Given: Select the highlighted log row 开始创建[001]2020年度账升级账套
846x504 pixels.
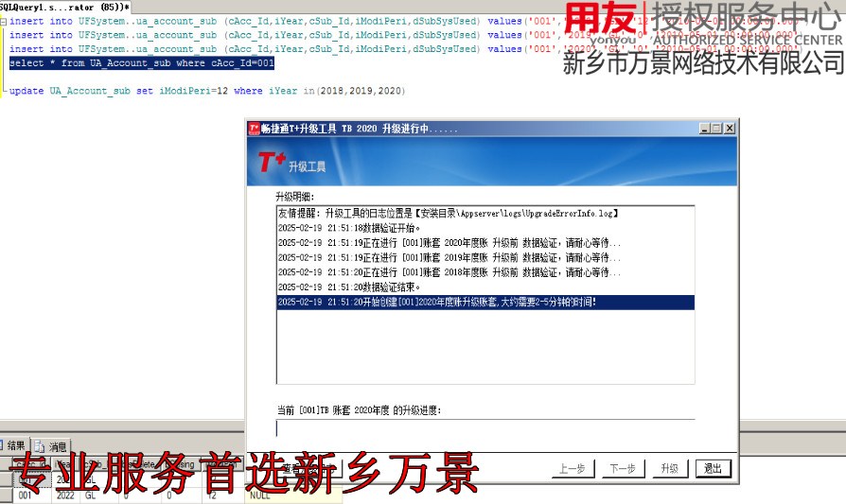Looking at the screenshot, I should (x=485, y=303).
